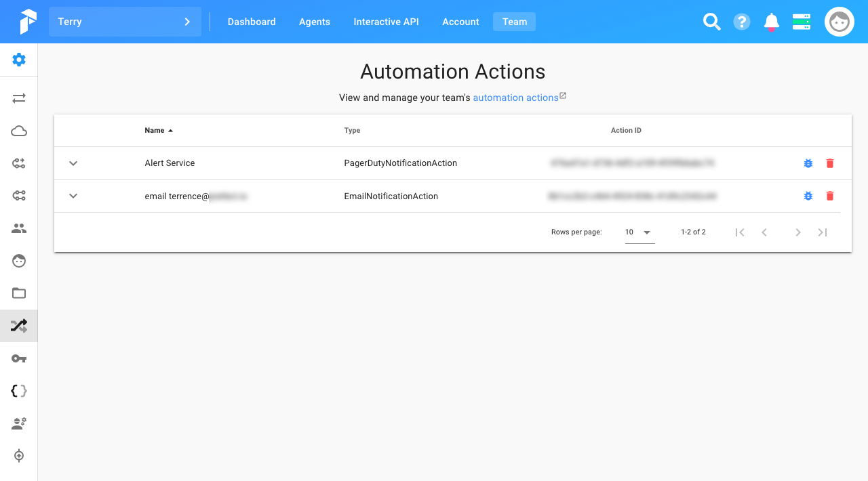The width and height of the screenshot is (868, 481).
Task: Click the 1-2 of 2 pagination text
Action: pos(693,232)
